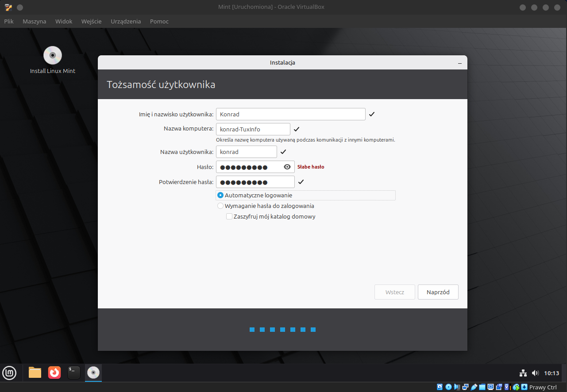Open the clock showing 10:13
The image size is (567, 392).
pyautogui.click(x=552, y=373)
